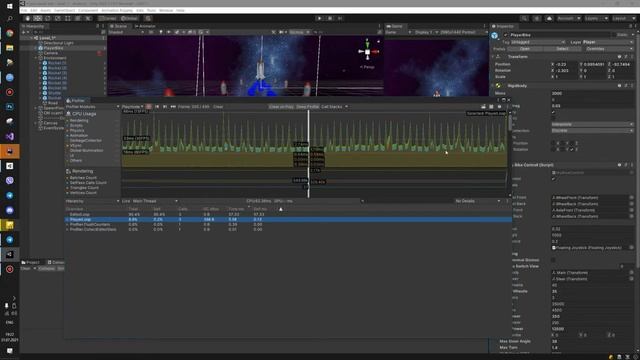Click the Play button in the toolbar

tap(320, 18)
